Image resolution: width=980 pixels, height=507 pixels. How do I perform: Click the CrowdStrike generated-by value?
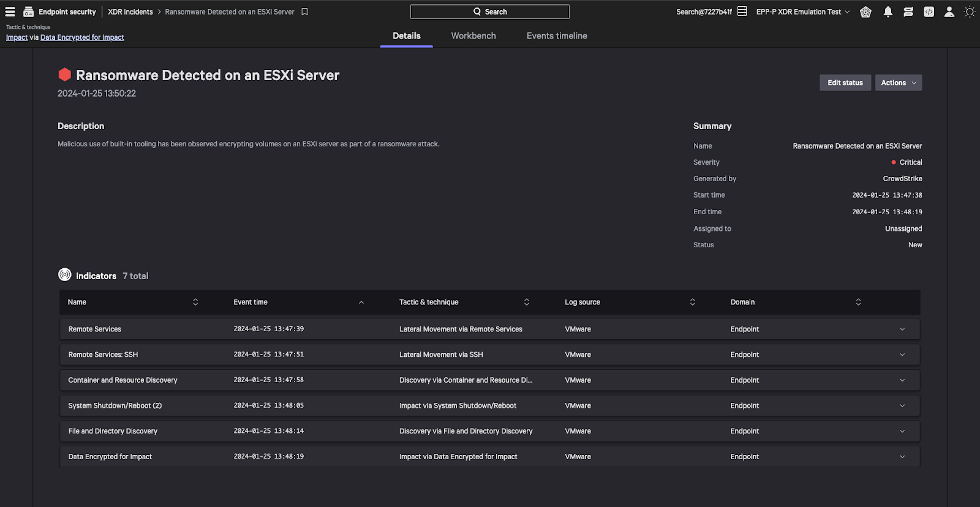(x=902, y=179)
